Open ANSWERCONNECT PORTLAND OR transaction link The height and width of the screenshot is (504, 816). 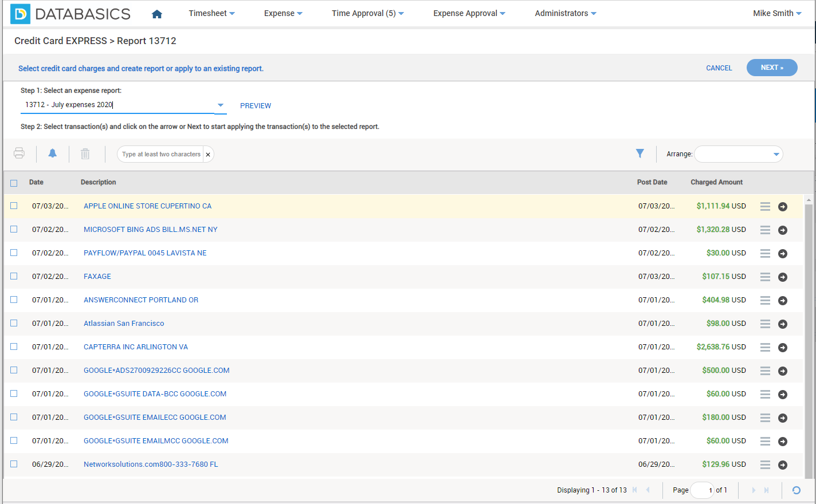pyautogui.click(x=141, y=300)
